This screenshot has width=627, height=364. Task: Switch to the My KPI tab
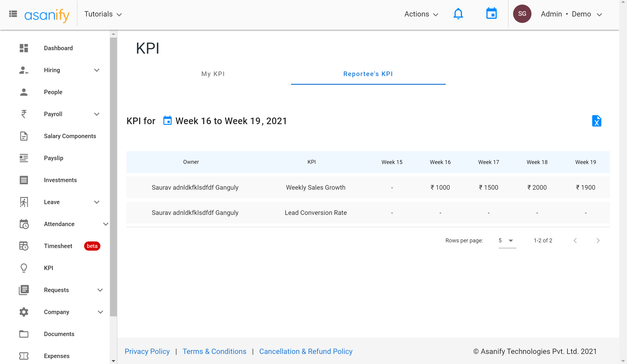[x=213, y=74]
